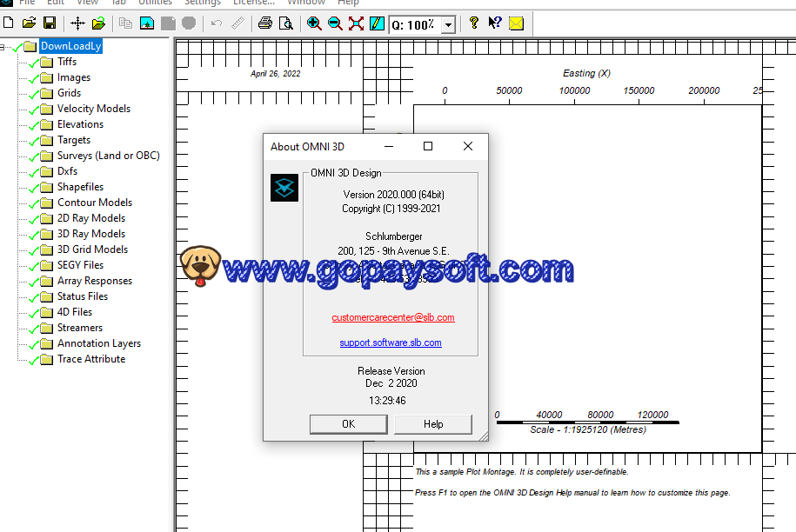Viewport: 796px width, 532px height.
Task: Click the landscape image icon in the toolbar
Action: click(x=147, y=23)
